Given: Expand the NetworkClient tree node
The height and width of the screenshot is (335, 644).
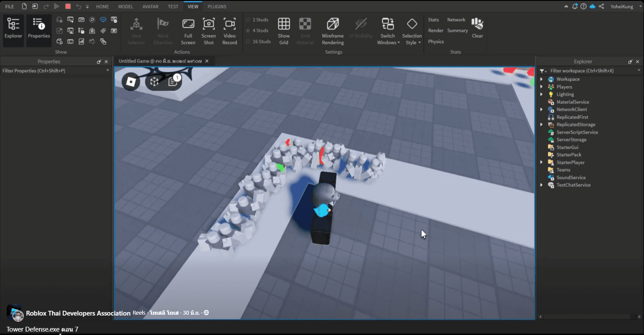Looking at the screenshot, I should pyautogui.click(x=541, y=109).
